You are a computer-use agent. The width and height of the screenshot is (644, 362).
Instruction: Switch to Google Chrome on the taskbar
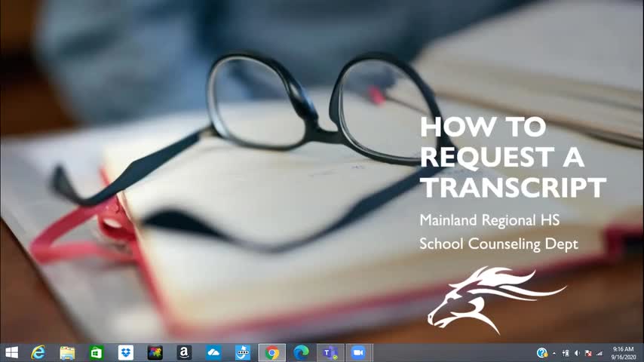click(x=272, y=352)
